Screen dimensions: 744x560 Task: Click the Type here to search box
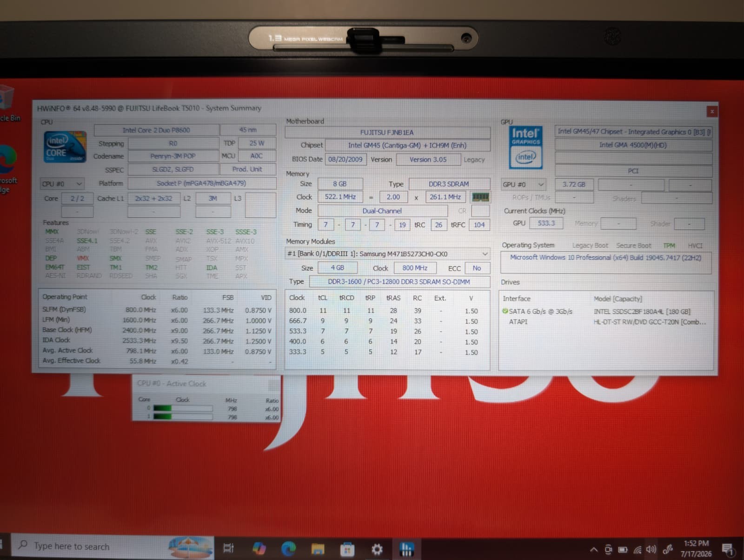[x=113, y=547]
